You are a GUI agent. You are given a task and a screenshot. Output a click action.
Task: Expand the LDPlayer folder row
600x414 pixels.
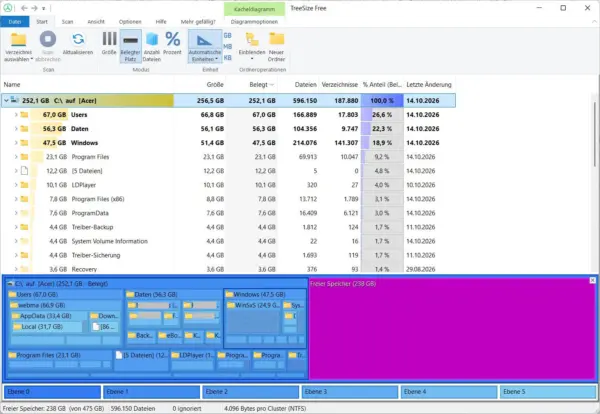point(16,185)
